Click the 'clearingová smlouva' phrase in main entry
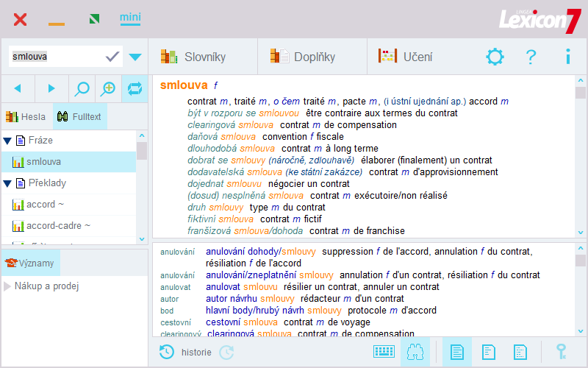 230,125
